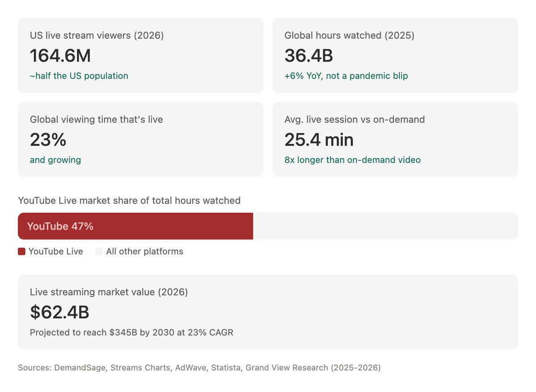Viewport: 536px width, 392px height.
Task: Click 'Global viewing time that's live' label
Action: tap(96, 120)
